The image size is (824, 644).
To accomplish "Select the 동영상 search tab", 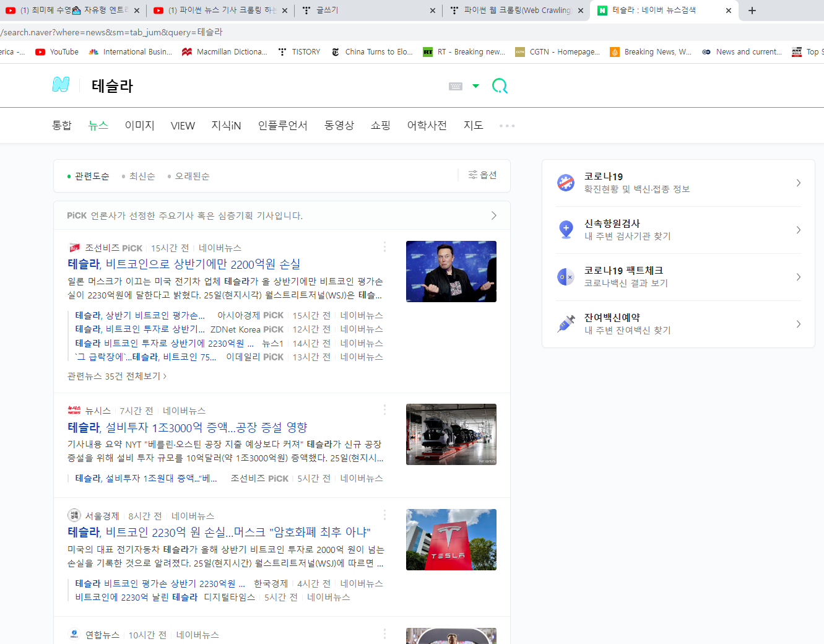I will pyautogui.click(x=339, y=126).
